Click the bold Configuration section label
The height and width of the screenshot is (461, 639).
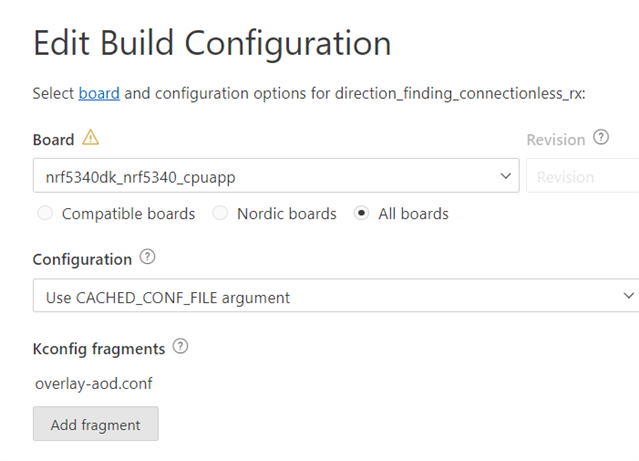82,260
